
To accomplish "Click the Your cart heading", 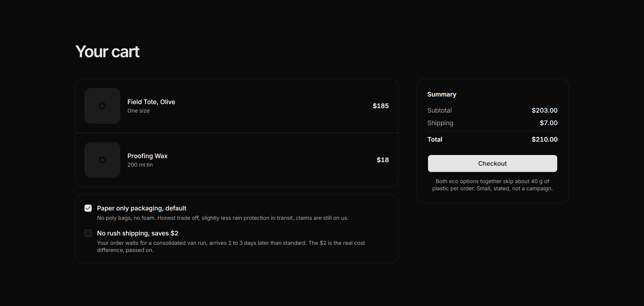I will (x=107, y=51).
